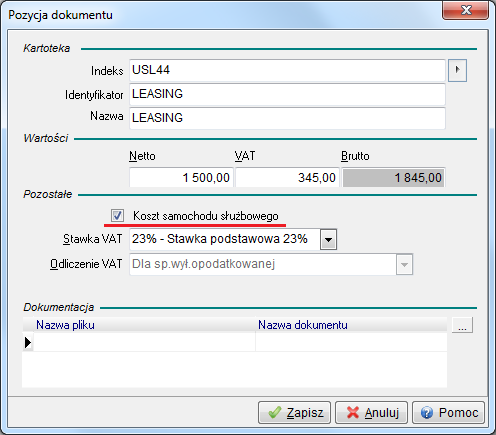
Task: Click the red X Anuluj icon
Action: [353, 413]
